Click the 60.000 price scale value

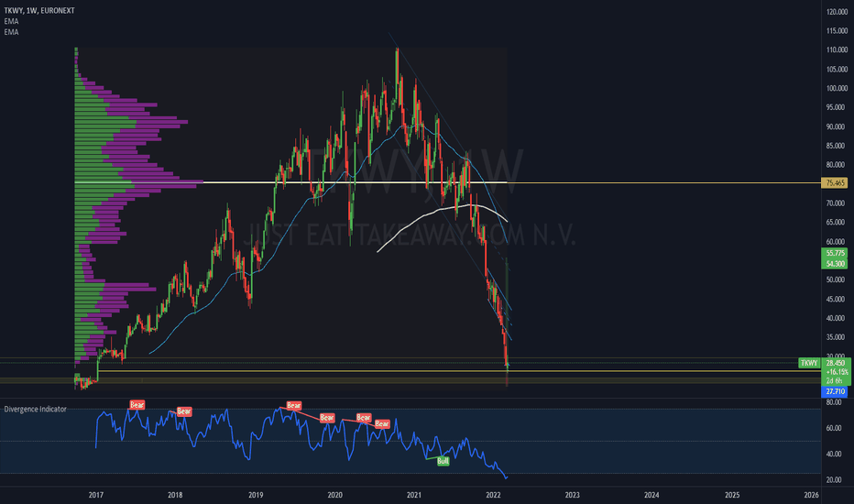click(x=837, y=242)
